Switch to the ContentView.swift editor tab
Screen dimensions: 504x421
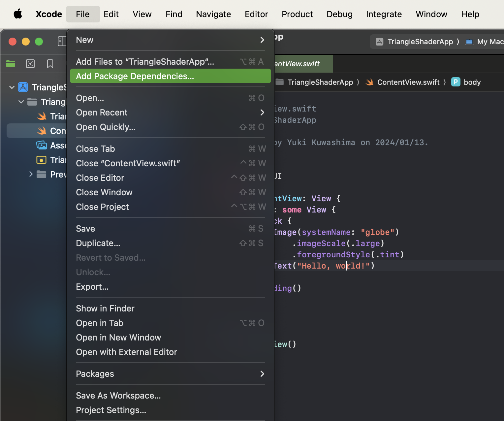[303, 64]
